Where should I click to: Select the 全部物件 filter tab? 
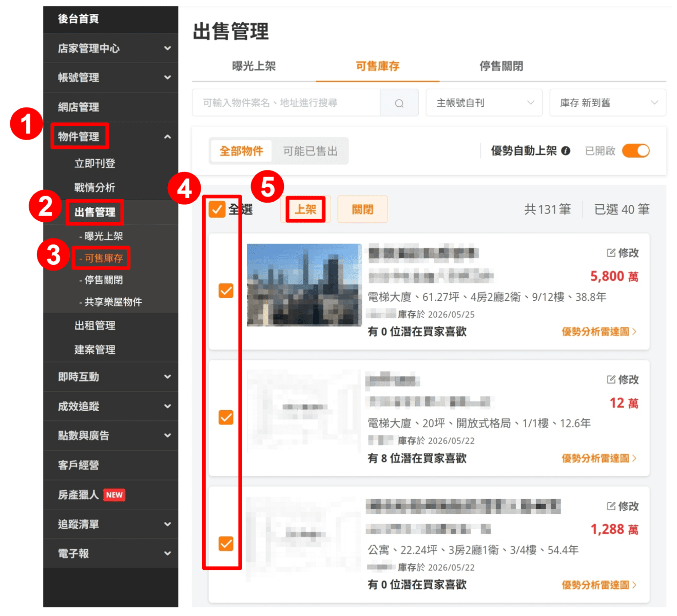pyautogui.click(x=241, y=151)
